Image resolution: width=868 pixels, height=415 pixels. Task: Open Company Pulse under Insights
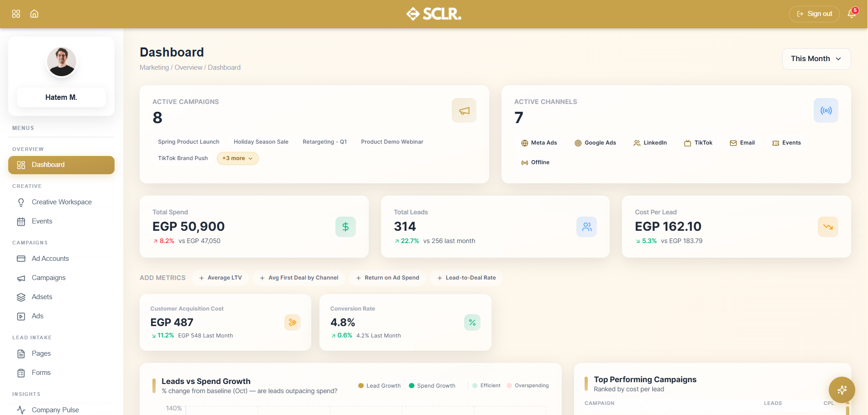click(x=61, y=410)
